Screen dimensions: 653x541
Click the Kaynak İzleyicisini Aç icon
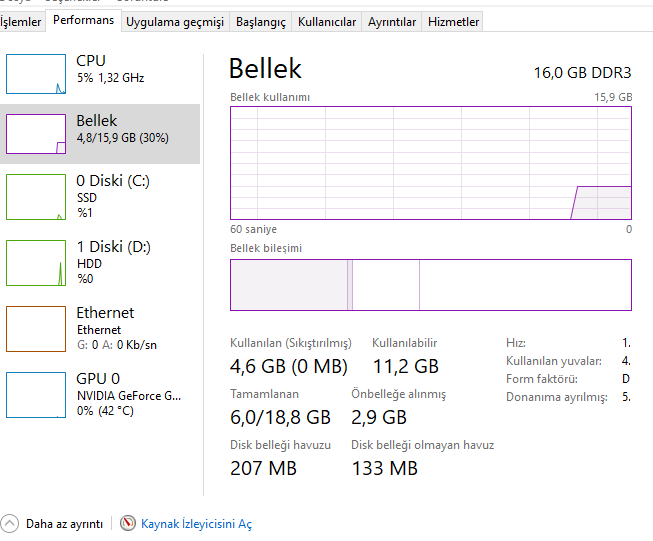click(x=128, y=523)
